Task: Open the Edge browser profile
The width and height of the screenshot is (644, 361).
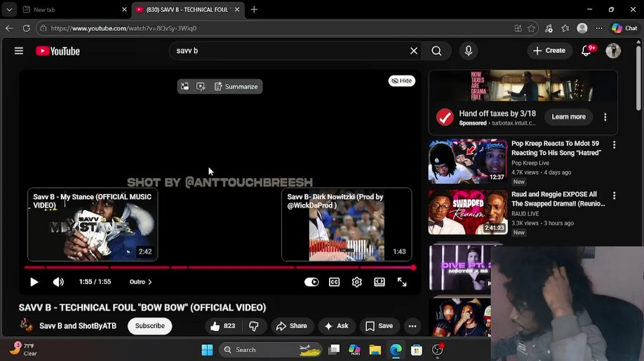Action: point(582,29)
